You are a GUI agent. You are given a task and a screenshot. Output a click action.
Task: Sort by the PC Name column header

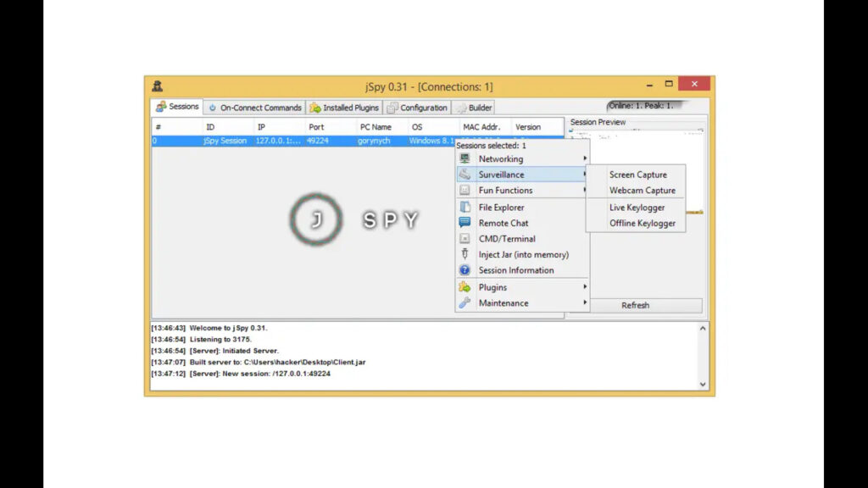[x=381, y=127]
